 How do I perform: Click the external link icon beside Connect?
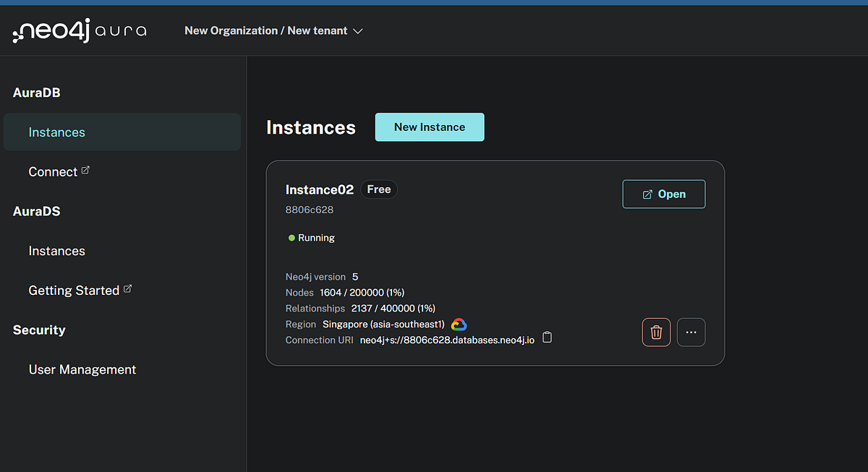[x=85, y=168]
